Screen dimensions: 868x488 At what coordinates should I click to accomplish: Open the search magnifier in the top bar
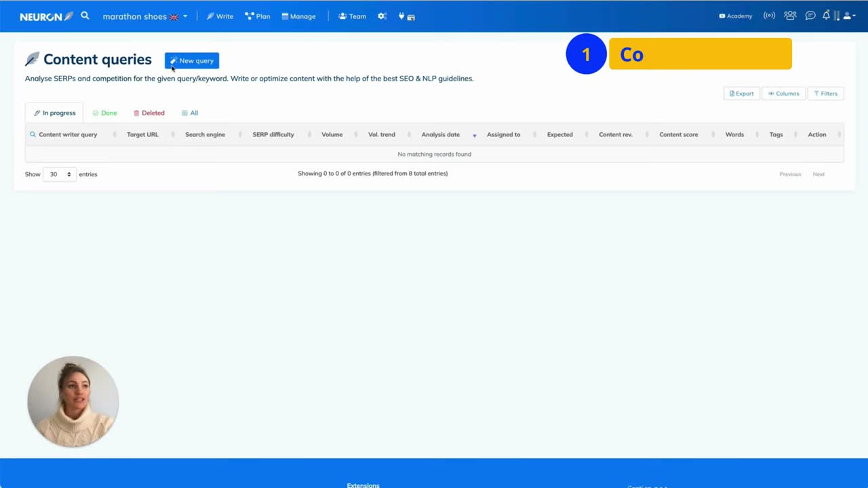(x=85, y=16)
